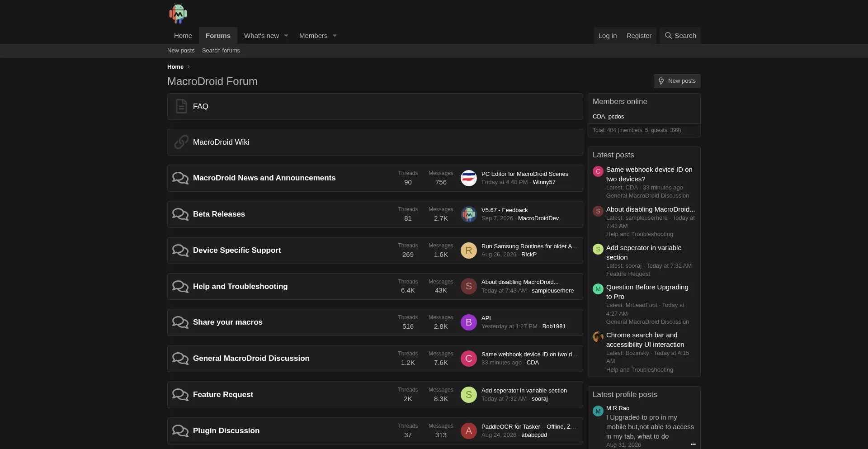Click the forum icon beside Feature Request
Viewport: 868px width, 449px height.
point(180,395)
